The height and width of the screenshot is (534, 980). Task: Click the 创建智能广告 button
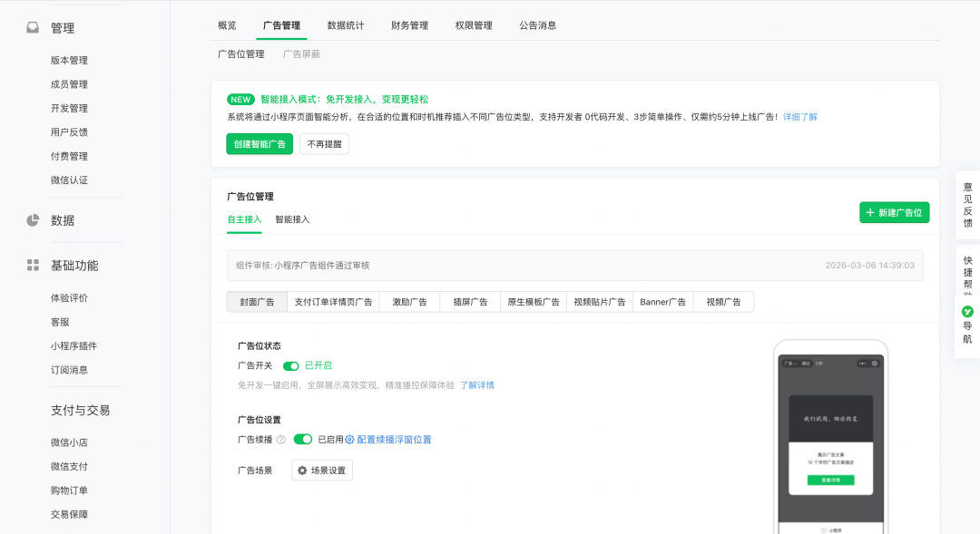point(259,143)
